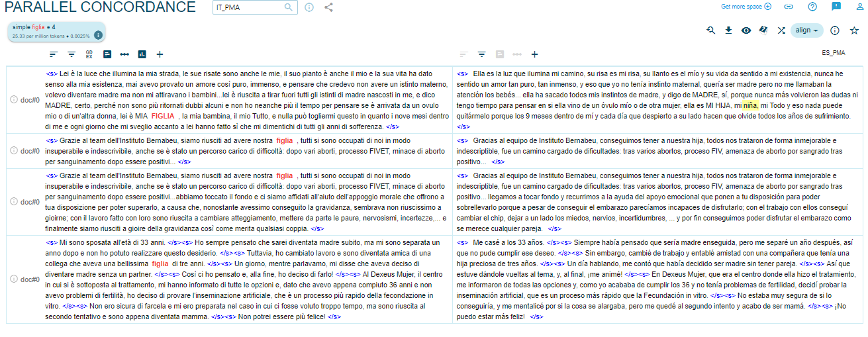
Task: Click the search-again magnifier with arrow icon
Action: click(x=710, y=30)
